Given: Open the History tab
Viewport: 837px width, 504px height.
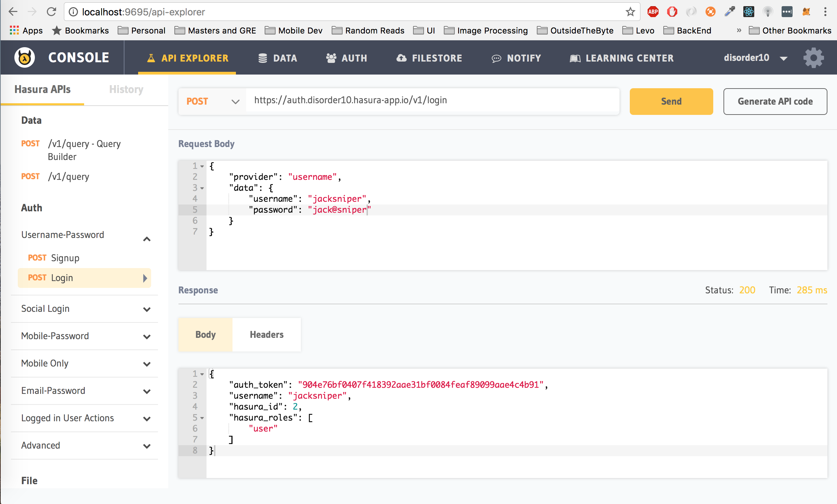Looking at the screenshot, I should [126, 90].
